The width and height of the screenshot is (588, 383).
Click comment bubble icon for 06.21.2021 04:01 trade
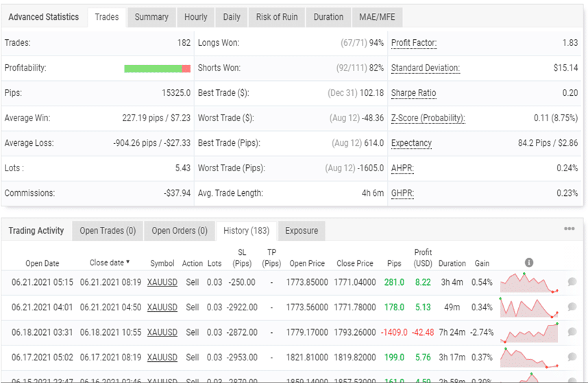pos(572,307)
